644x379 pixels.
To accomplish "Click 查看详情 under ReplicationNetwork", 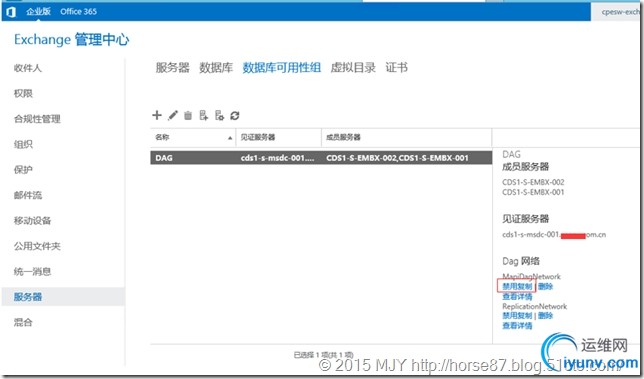I will click(x=517, y=326).
